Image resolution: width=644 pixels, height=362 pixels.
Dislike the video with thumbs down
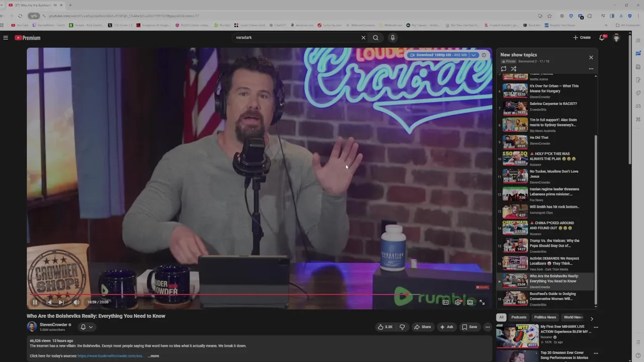pyautogui.click(x=402, y=327)
